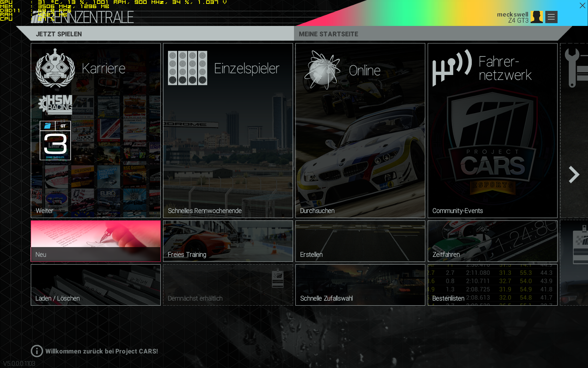Start a new career with Neu
Image resolution: width=588 pixels, height=368 pixels.
pyautogui.click(x=96, y=241)
